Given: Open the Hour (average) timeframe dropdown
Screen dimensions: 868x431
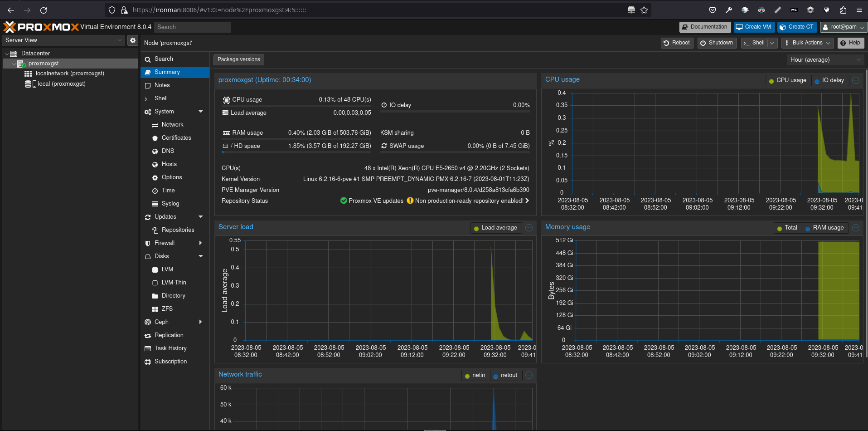Looking at the screenshot, I should pos(825,60).
